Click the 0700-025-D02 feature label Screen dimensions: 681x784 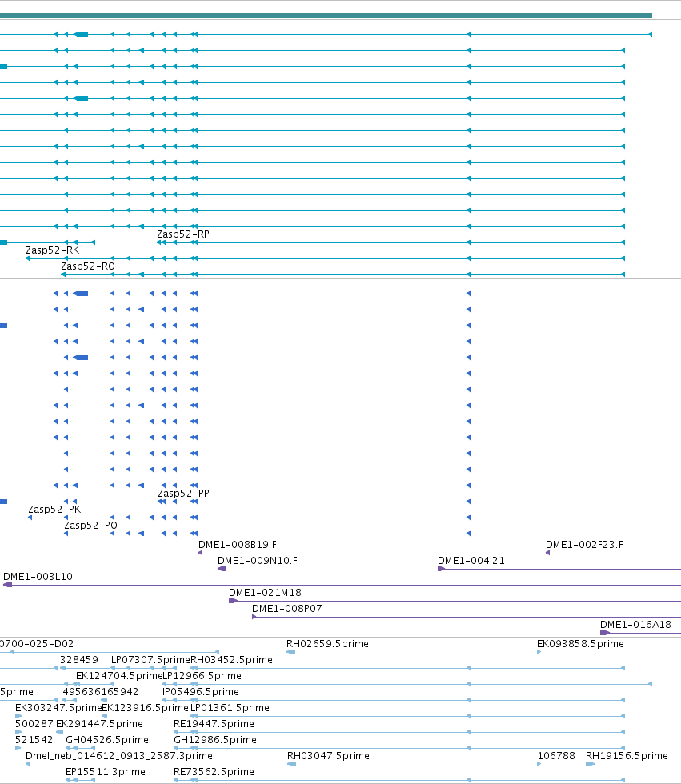37,644
